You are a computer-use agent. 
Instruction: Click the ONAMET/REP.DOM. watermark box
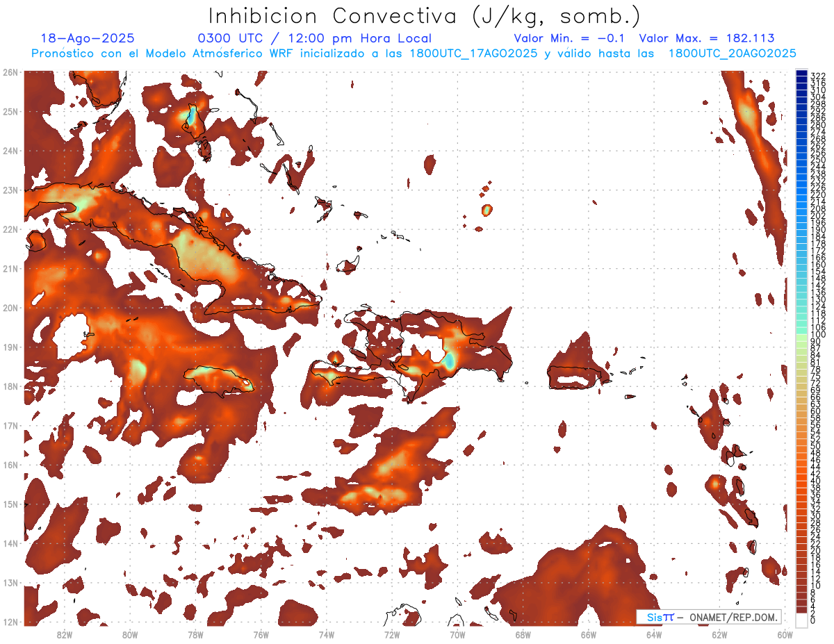click(x=708, y=617)
